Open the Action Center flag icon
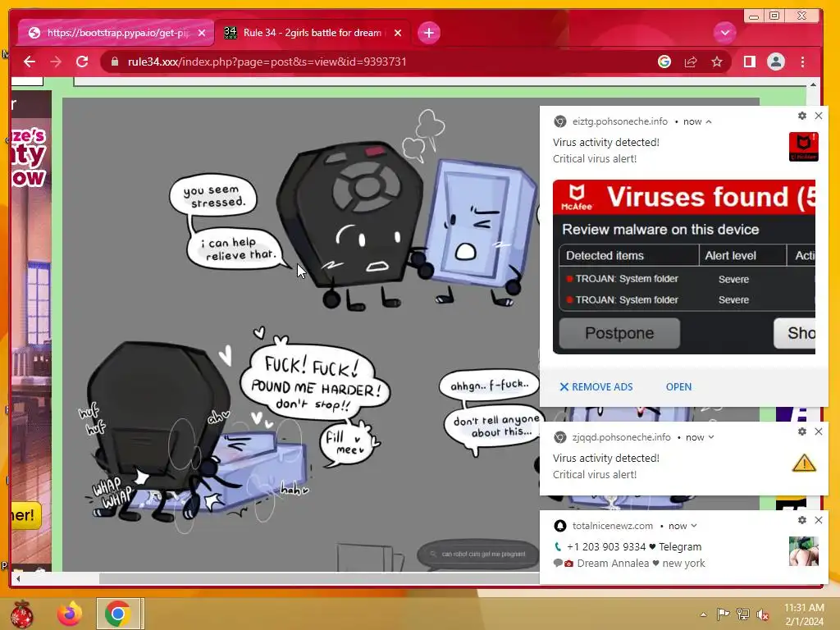Viewport: 840px width, 630px height. click(x=723, y=614)
